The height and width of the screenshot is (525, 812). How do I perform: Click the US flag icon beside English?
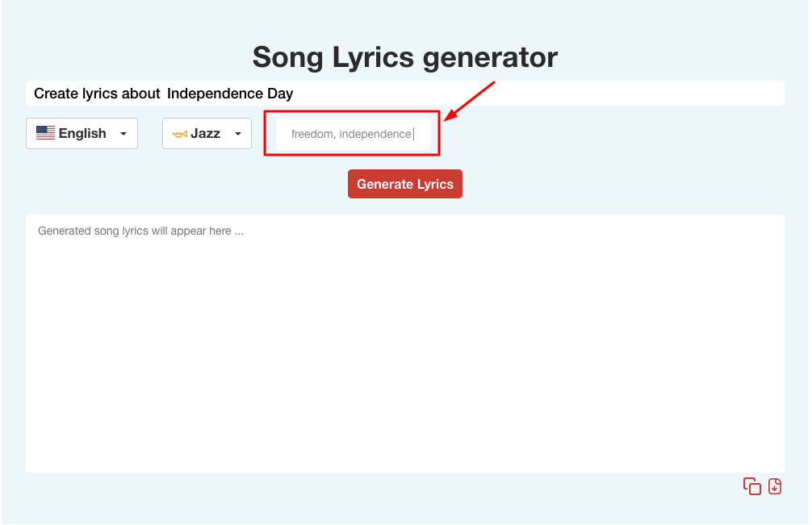(x=45, y=133)
